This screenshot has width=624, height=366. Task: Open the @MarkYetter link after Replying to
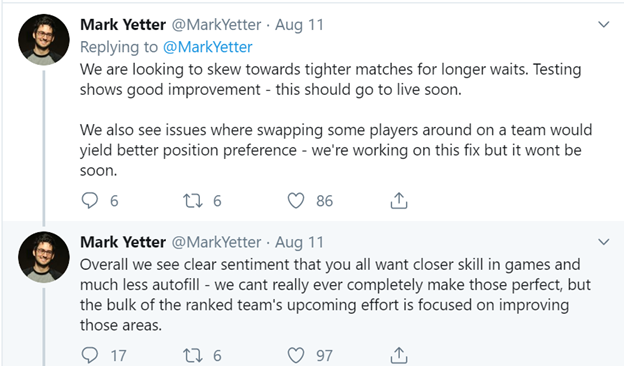pyautogui.click(x=207, y=47)
